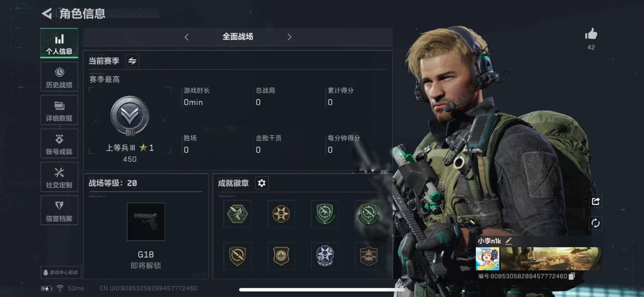The height and width of the screenshot is (297, 644).
Task: Open the share icon beside the character
Action: 595,201
